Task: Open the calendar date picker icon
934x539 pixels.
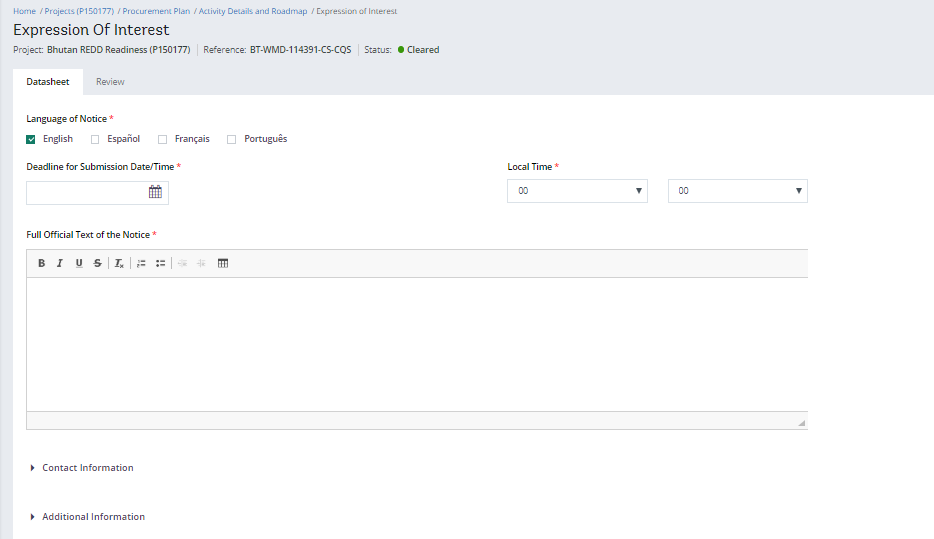Action: click(x=155, y=192)
